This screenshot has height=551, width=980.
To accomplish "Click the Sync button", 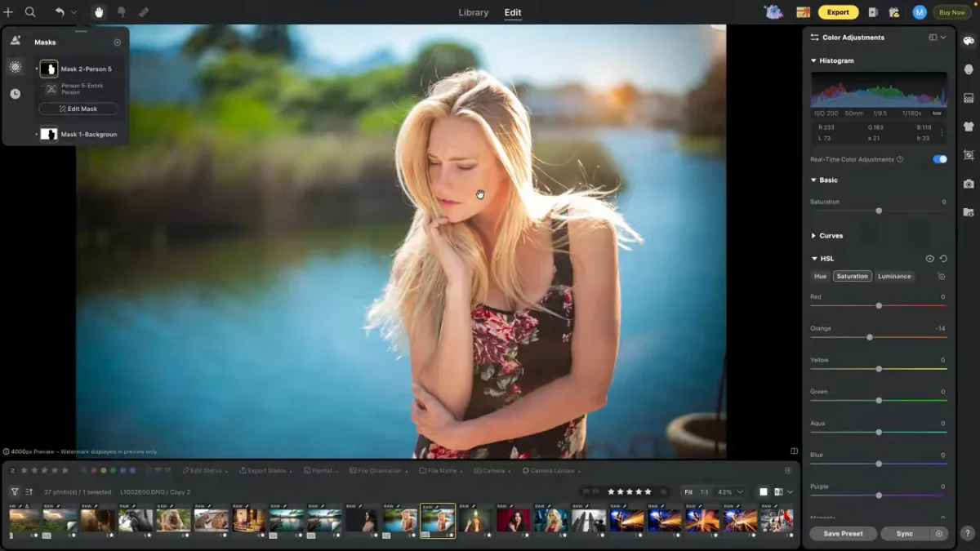I will tap(905, 533).
